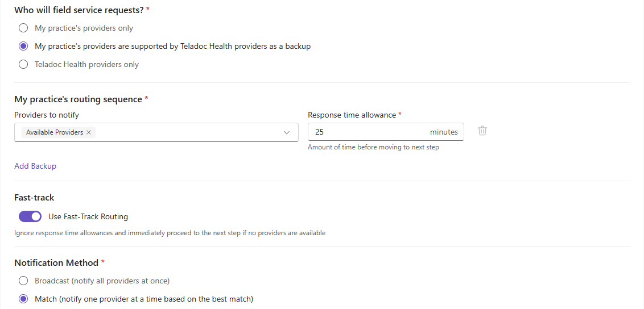This screenshot has width=644, height=309.
Task: Select the Match notification radio circle
Action: point(23,299)
